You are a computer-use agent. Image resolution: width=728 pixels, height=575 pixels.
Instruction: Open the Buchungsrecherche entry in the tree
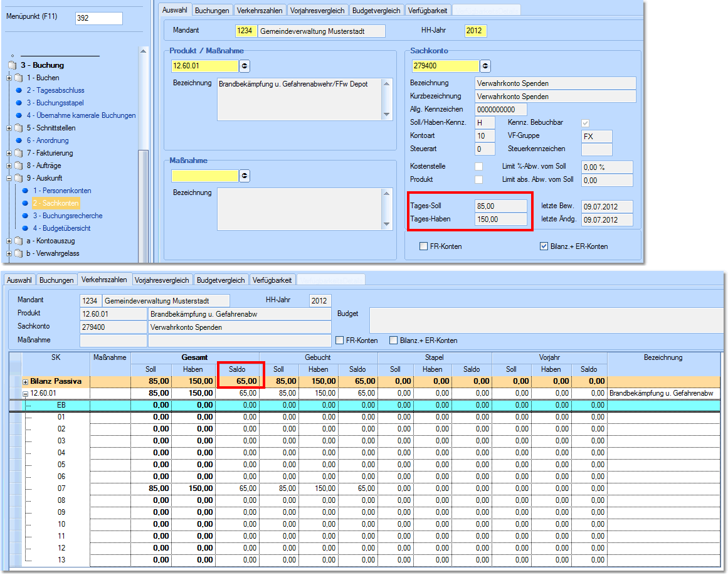point(68,216)
